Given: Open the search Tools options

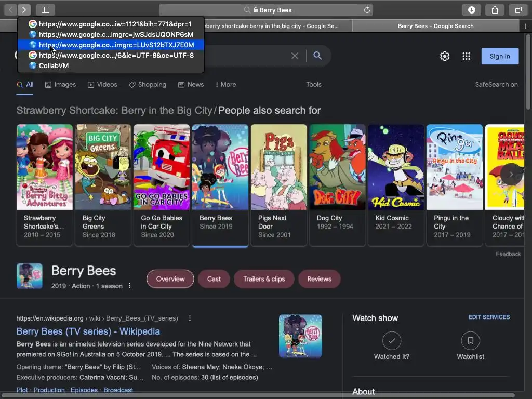Looking at the screenshot, I should pos(313,85).
